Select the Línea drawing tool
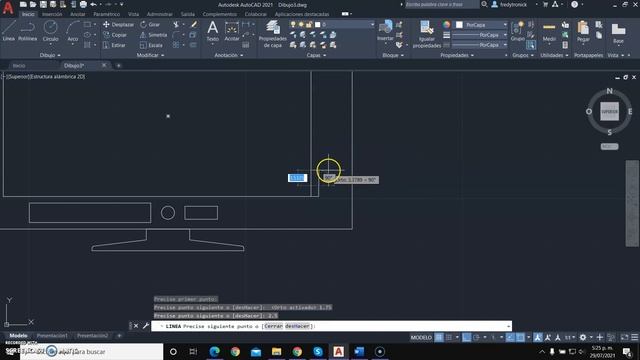 coord(8,31)
